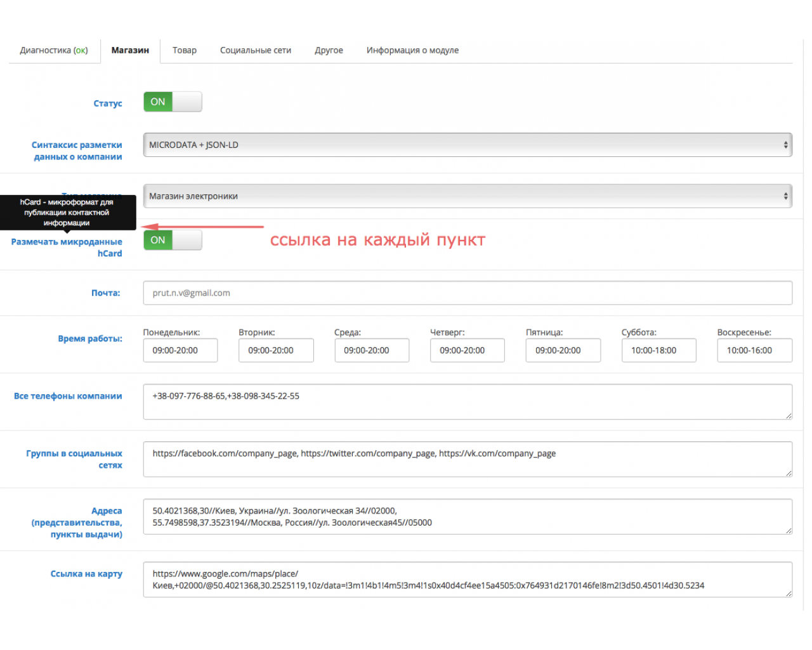
Task: Grab the map link text area resize handle
Action: (x=789, y=594)
